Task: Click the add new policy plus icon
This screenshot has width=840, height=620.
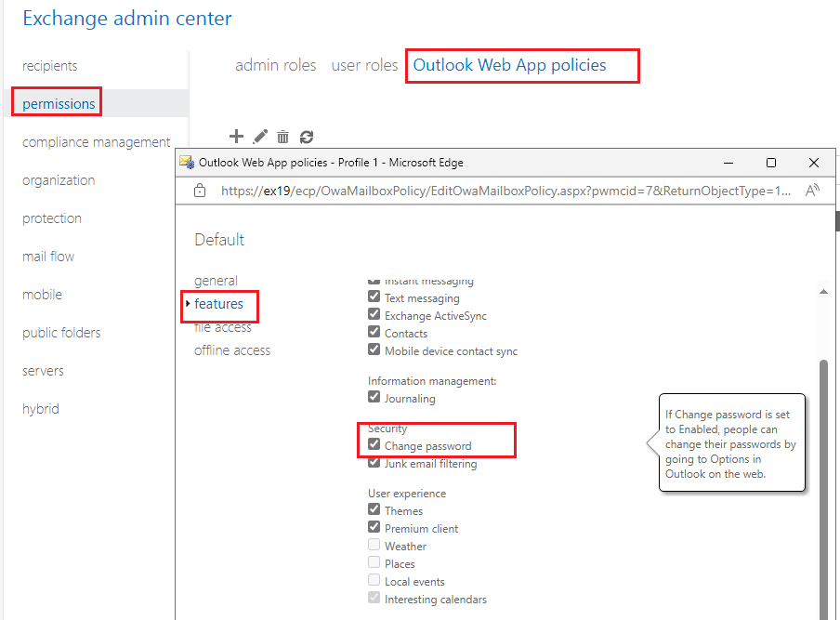Action: [236, 137]
